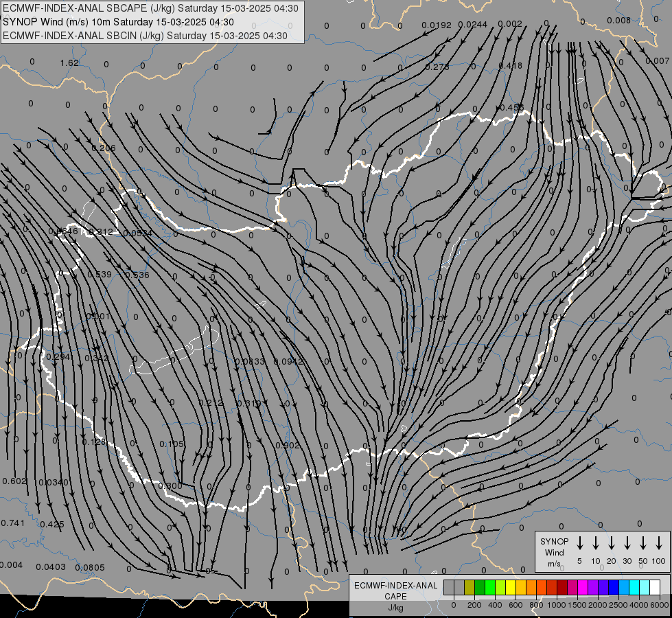Click the wind arrow above the 30 label

coord(627,542)
